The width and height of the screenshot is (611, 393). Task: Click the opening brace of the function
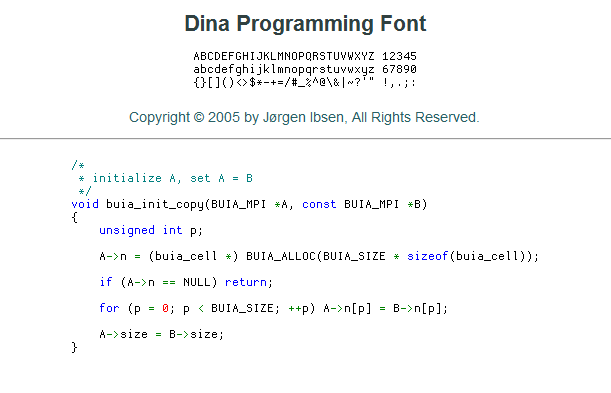(x=74, y=217)
